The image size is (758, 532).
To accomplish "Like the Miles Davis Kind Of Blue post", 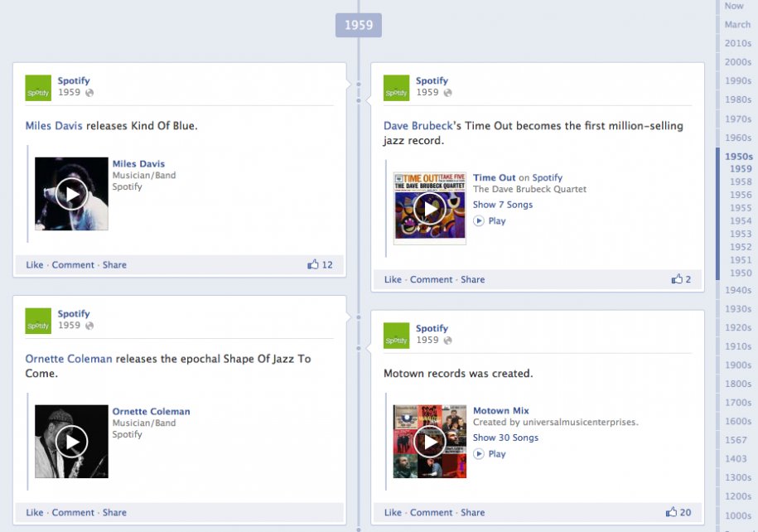I will [x=34, y=265].
